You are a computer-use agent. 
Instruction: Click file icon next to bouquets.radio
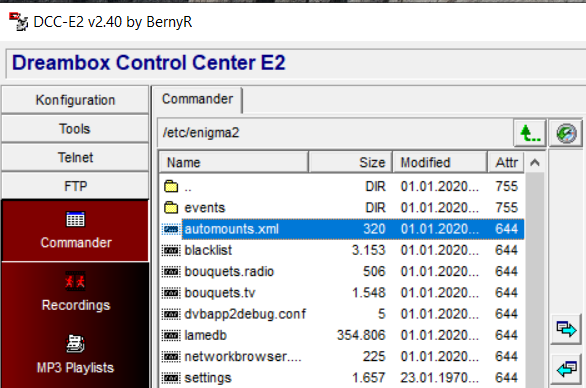[171, 271]
